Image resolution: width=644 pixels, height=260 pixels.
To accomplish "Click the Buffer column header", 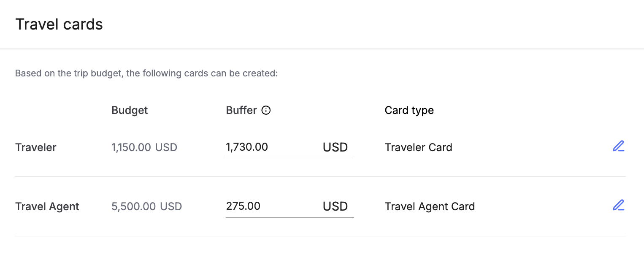I will [x=241, y=111].
